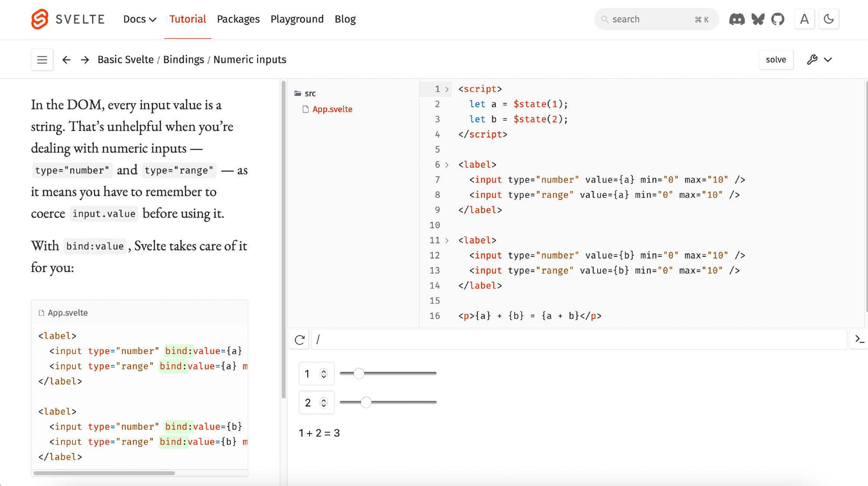
Task: Go to the Packages nav item
Action: 238,19
